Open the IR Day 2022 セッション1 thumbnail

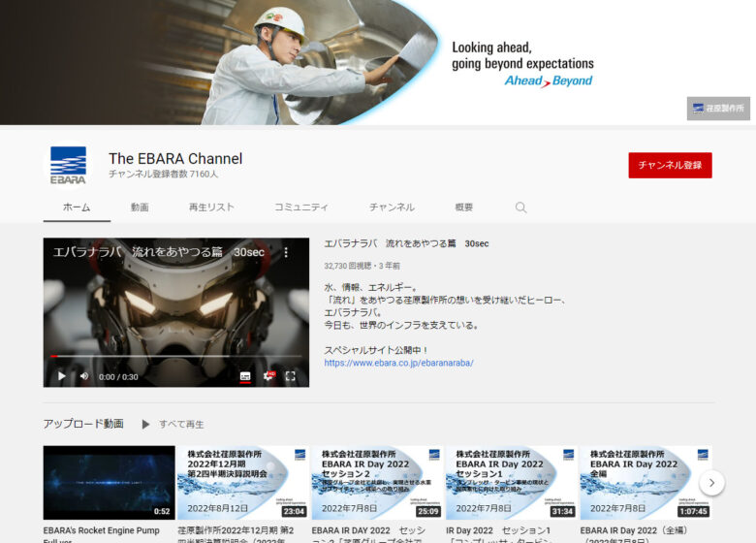click(512, 483)
